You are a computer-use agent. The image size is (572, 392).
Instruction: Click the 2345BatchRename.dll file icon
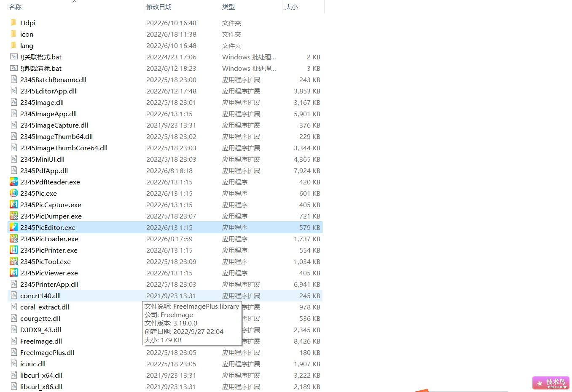pos(13,80)
